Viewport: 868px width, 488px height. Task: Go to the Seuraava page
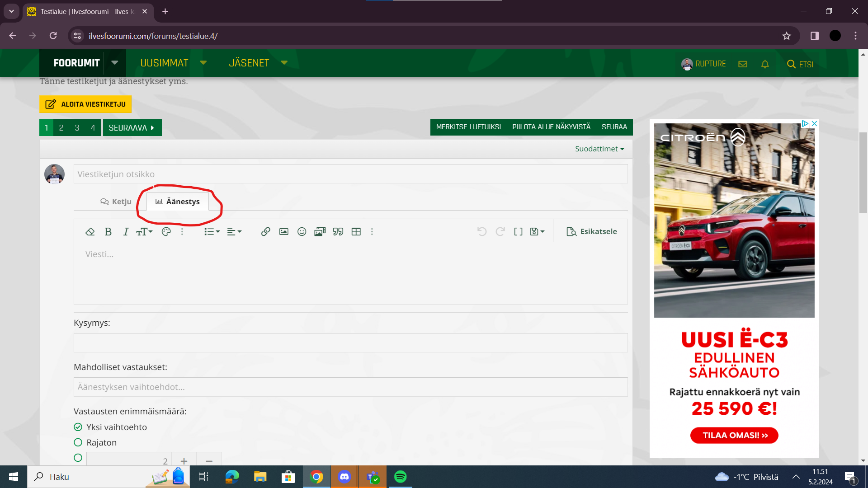pyautogui.click(x=132, y=128)
